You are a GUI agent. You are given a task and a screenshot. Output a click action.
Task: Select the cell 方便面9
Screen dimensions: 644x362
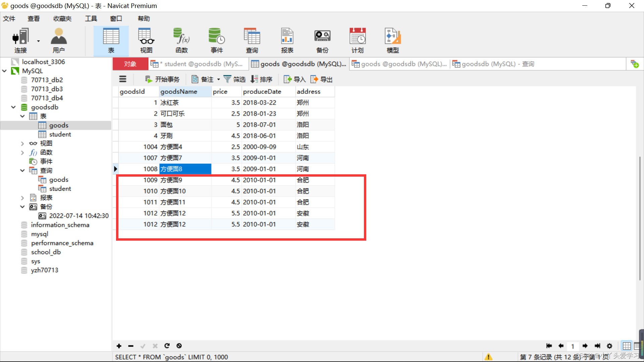coord(185,180)
